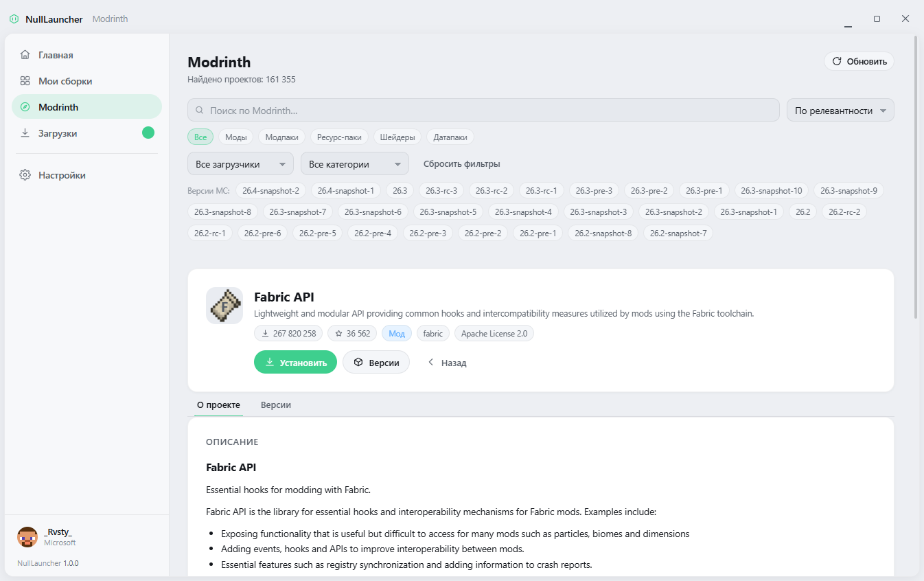Click the _Rvsty_ player avatar
This screenshot has height=581, width=924.
coord(27,537)
